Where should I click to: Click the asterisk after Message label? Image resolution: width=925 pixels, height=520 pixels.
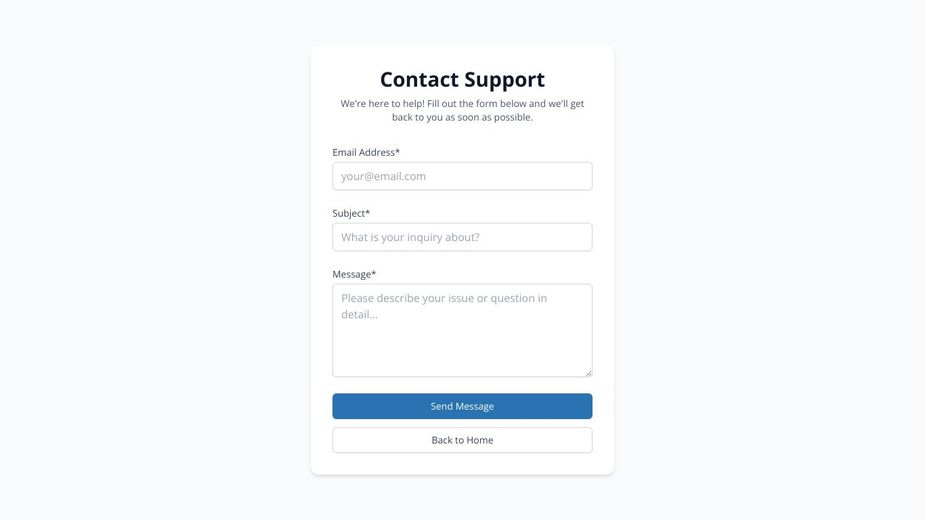coord(374,274)
